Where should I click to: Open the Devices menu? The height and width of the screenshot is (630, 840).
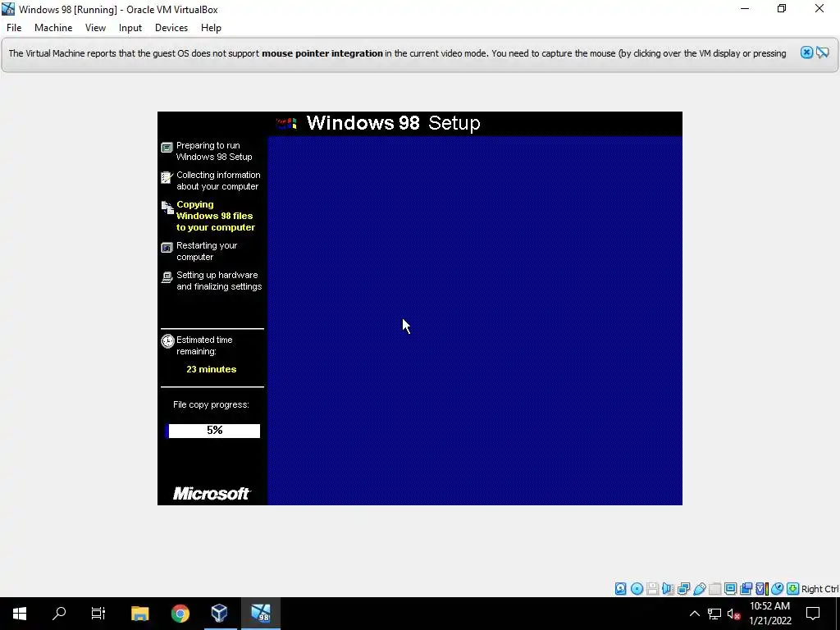point(171,28)
